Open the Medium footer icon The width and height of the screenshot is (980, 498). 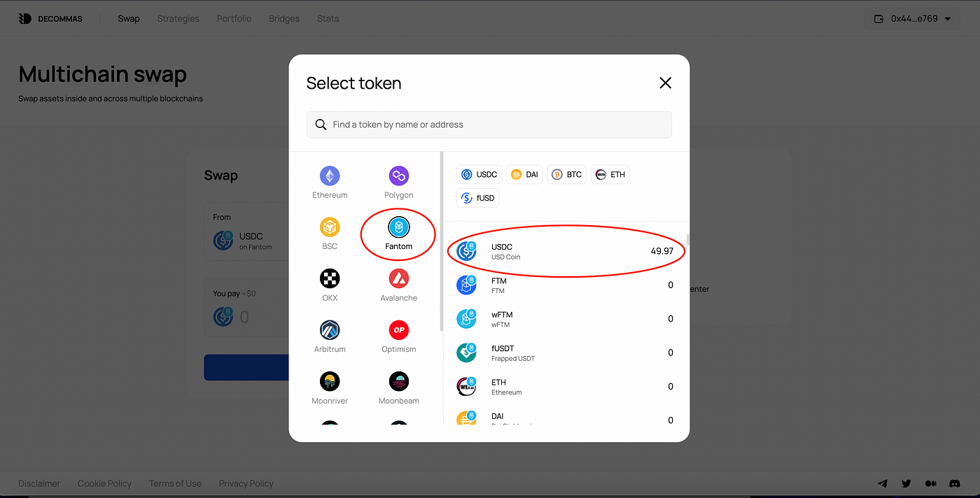click(x=930, y=483)
